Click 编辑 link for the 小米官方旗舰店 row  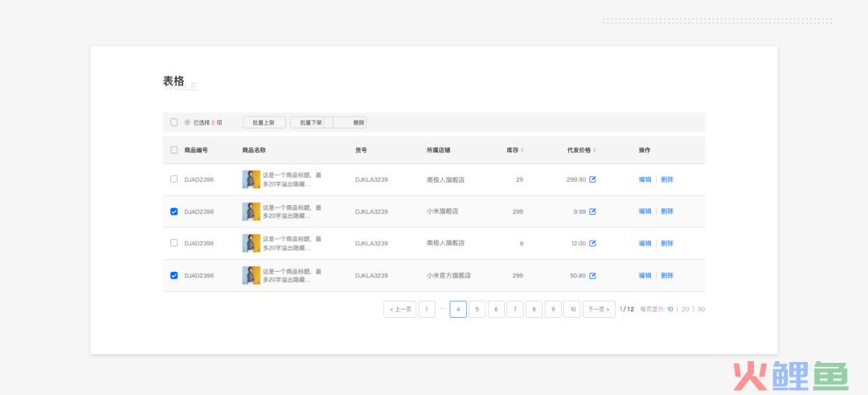645,275
